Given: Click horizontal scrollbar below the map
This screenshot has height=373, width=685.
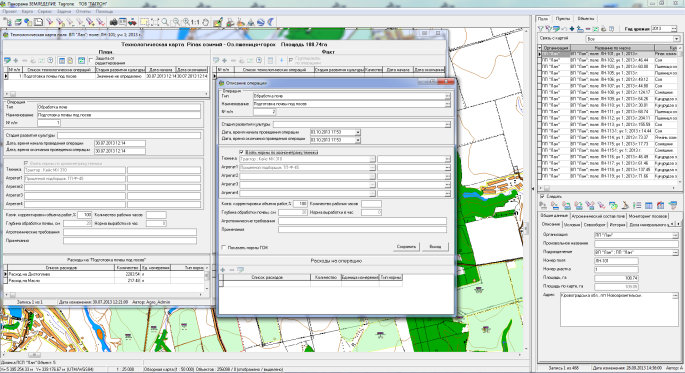Looking at the screenshot, I should click(262, 355).
